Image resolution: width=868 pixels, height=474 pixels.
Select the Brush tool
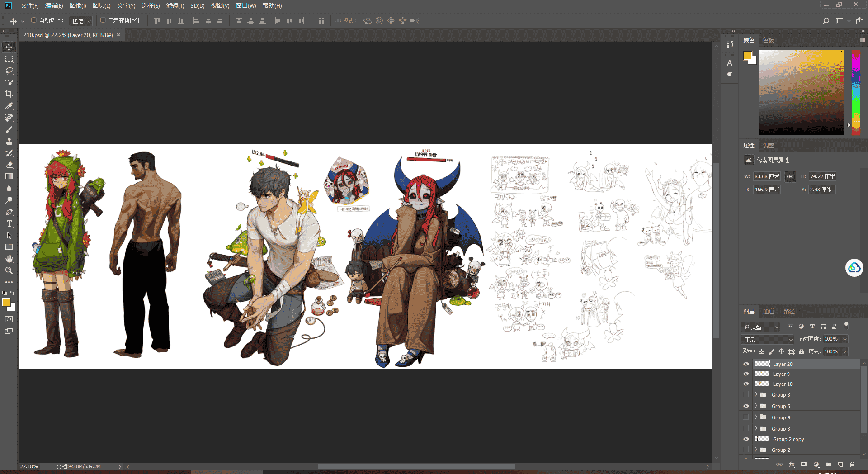pyautogui.click(x=9, y=130)
